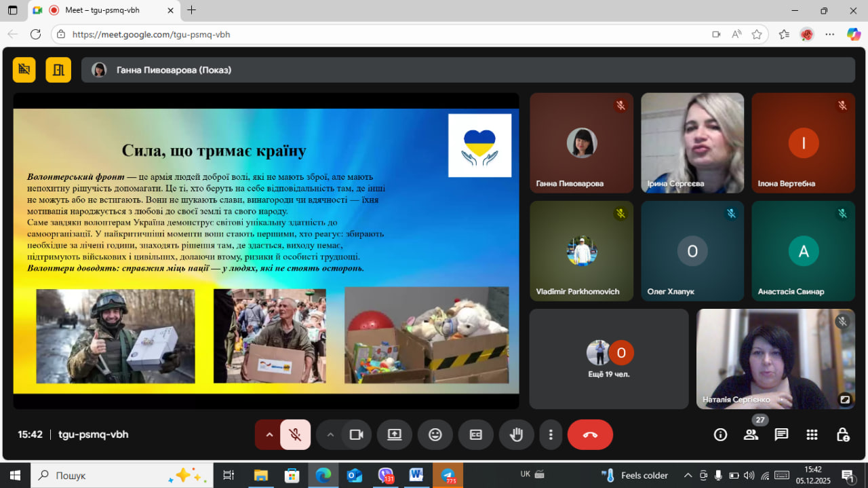Open a new browser tab
This screenshot has height=488, width=868.
point(192,10)
